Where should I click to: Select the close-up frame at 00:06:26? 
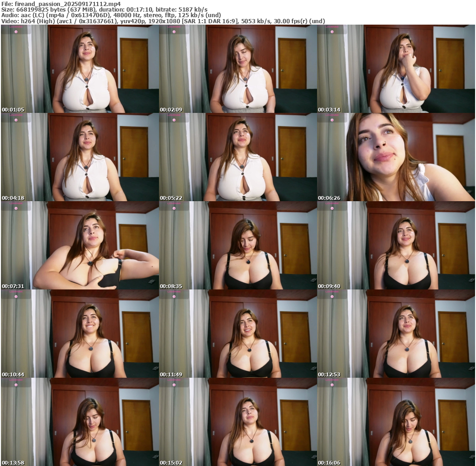tap(396, 157)
